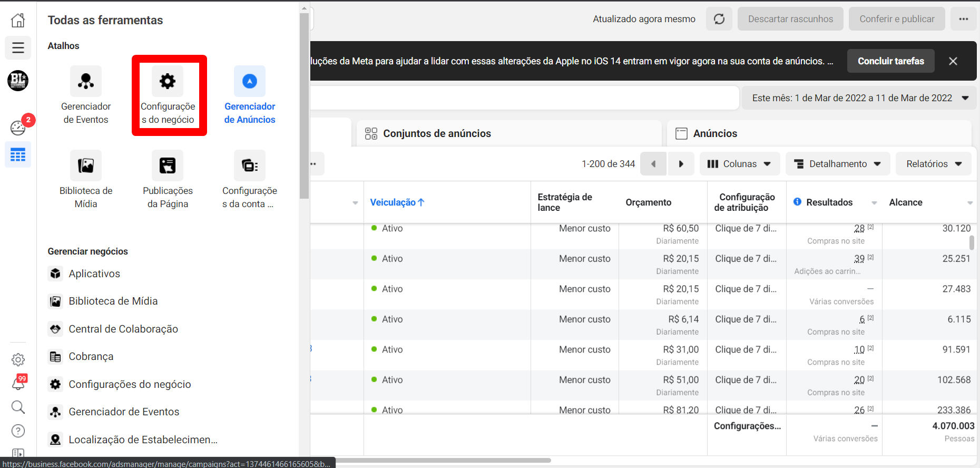Click the refresh data icon
Image resolution: width=980 pixels, height=468 pixels.
coord(719,19)
